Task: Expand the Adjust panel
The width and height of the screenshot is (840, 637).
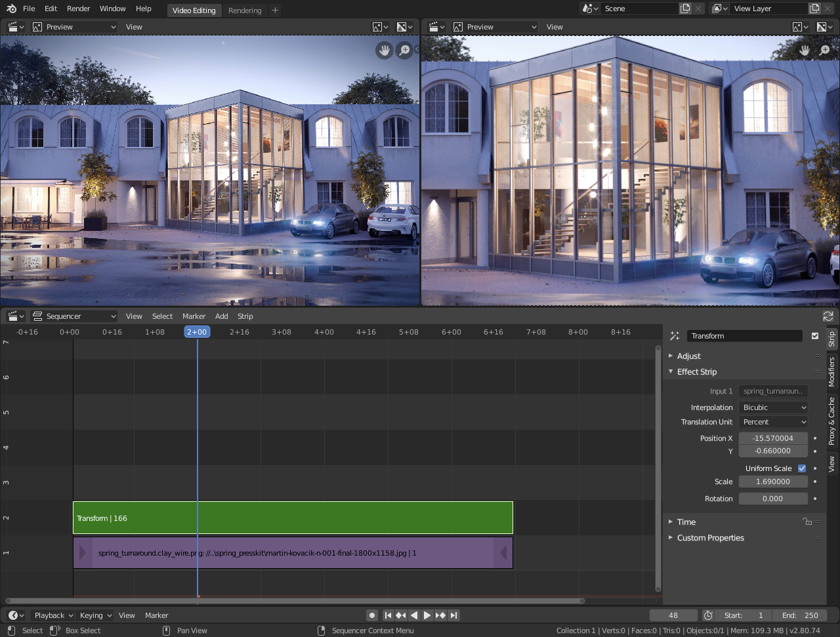Action: coord(689,356)
